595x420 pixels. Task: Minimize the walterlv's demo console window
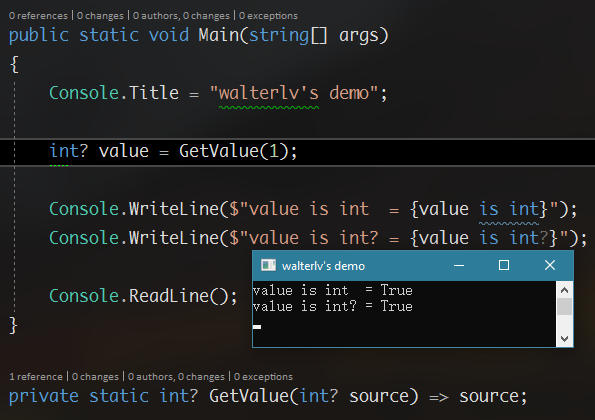coord(459,265)
